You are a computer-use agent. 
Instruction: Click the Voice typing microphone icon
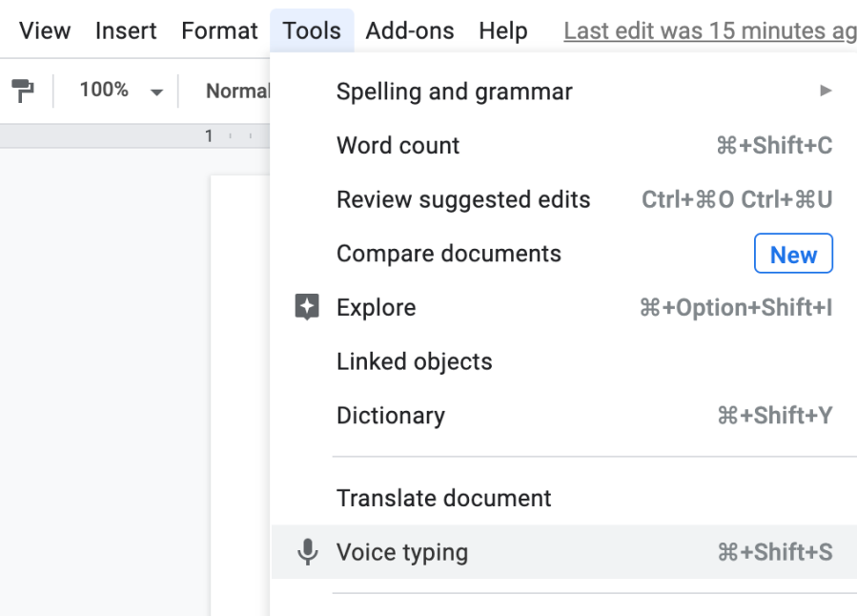(308, 552)
